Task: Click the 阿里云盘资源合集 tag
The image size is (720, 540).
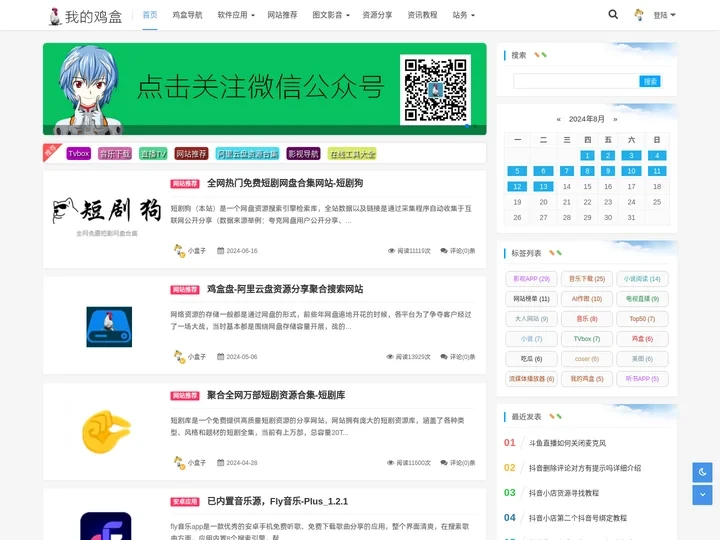Action: coord(248,153)
